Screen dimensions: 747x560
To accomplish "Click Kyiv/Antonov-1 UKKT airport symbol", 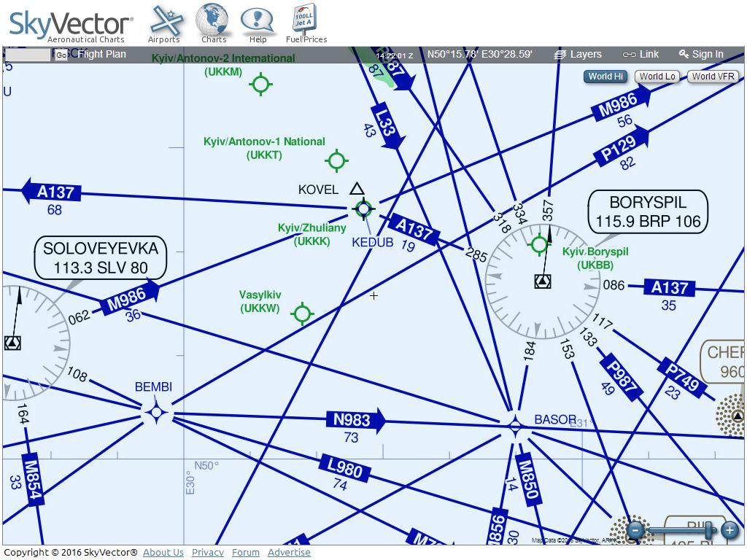I will coord(336,160).
